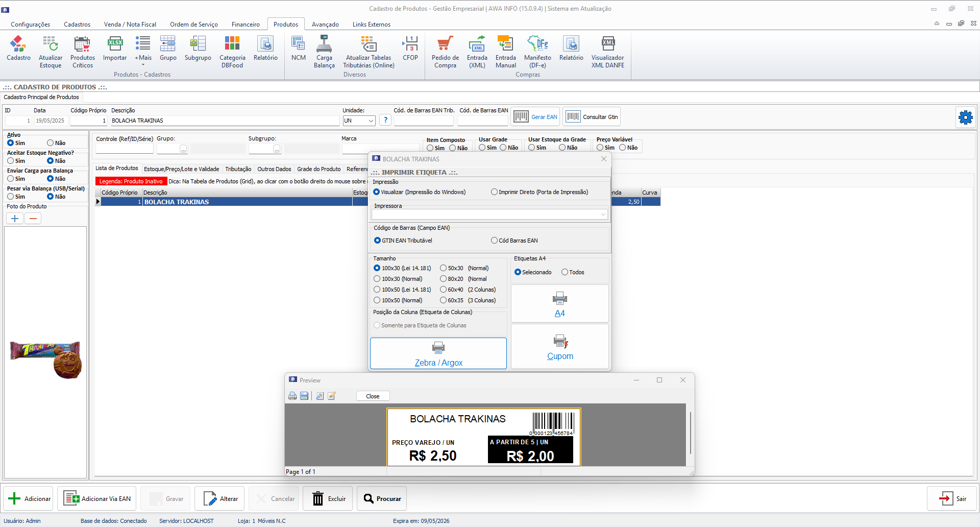The width and height of the screenshot is (980, 527).
Task: Click the Descrição field containing BOLACHA TRAKINAS
Action: pos(225,121)
